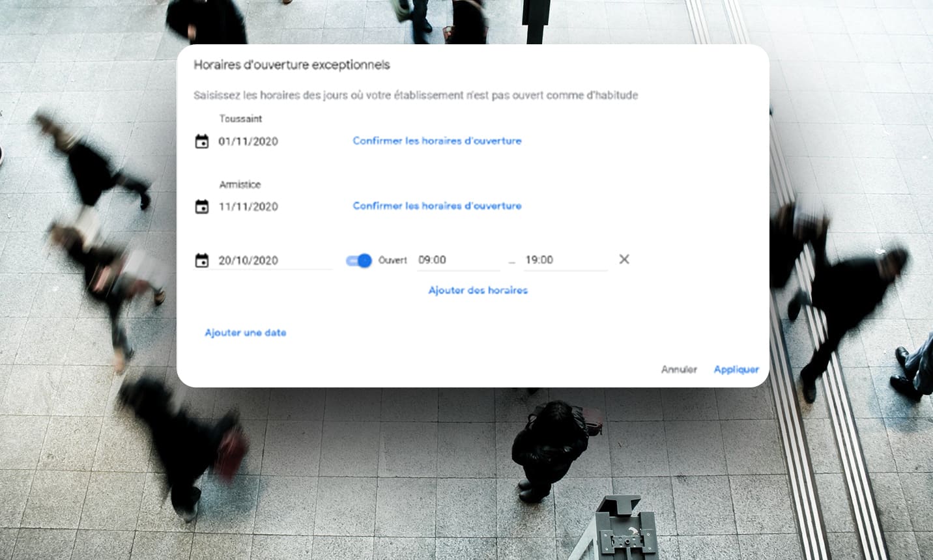Image resolution: width=933 pixels, height=560 pixels.
Task: Open calendar icon next to 01/11/2020
Action: tap(202, 141)
